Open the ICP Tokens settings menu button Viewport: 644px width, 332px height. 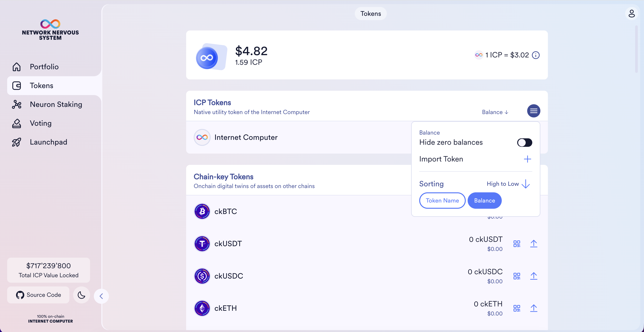pyautogui.click(x=534, y=111)
